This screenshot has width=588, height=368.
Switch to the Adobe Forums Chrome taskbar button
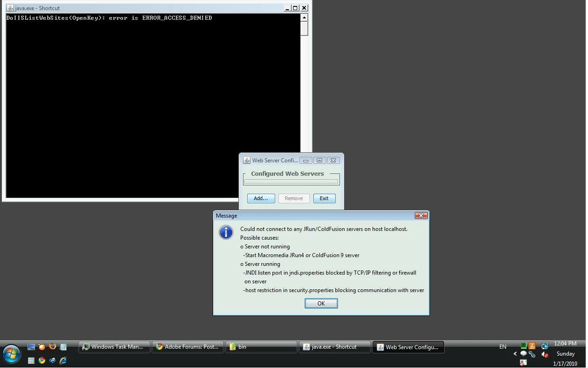[x=188, y=347]
